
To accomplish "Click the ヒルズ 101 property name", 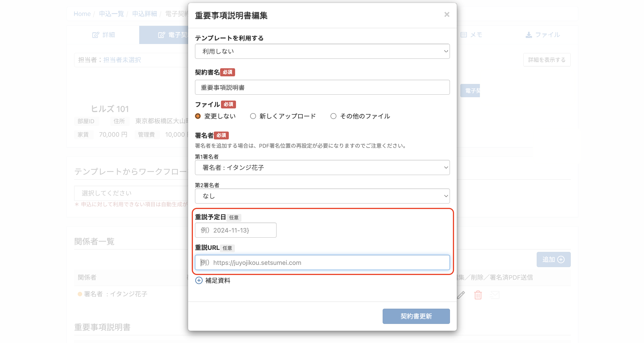I will point(110,109).
